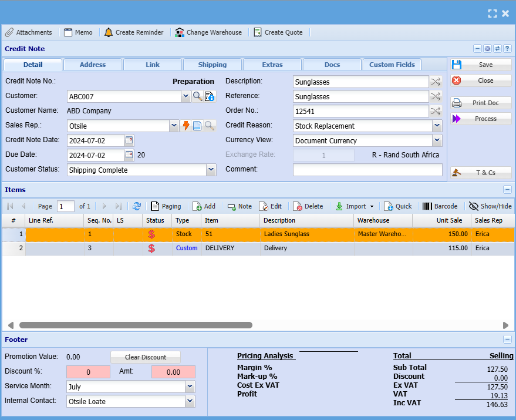Click the Create Reminder bell icon
The height and width of the screenshot is (420, 516).
point(109,32)
